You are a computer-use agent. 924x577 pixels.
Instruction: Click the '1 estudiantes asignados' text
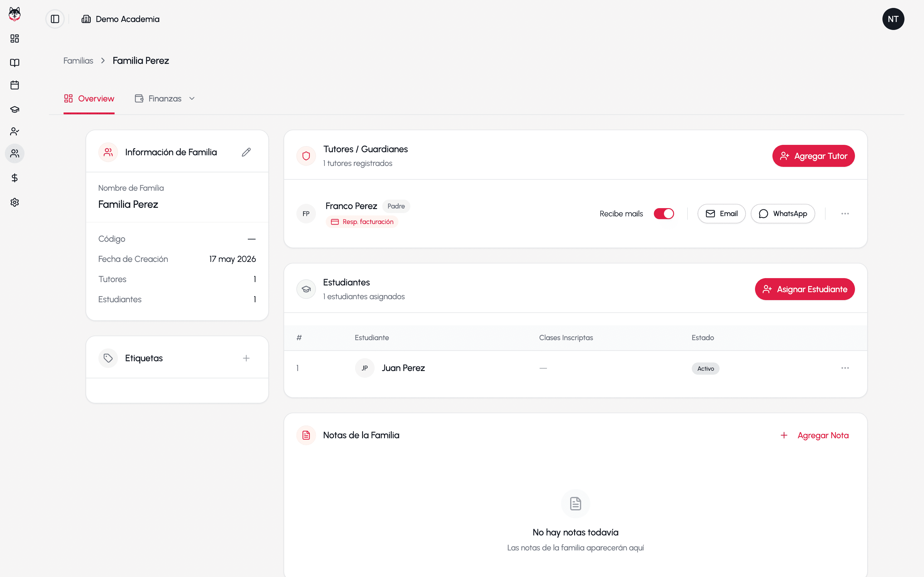click(x=364, y=296)
